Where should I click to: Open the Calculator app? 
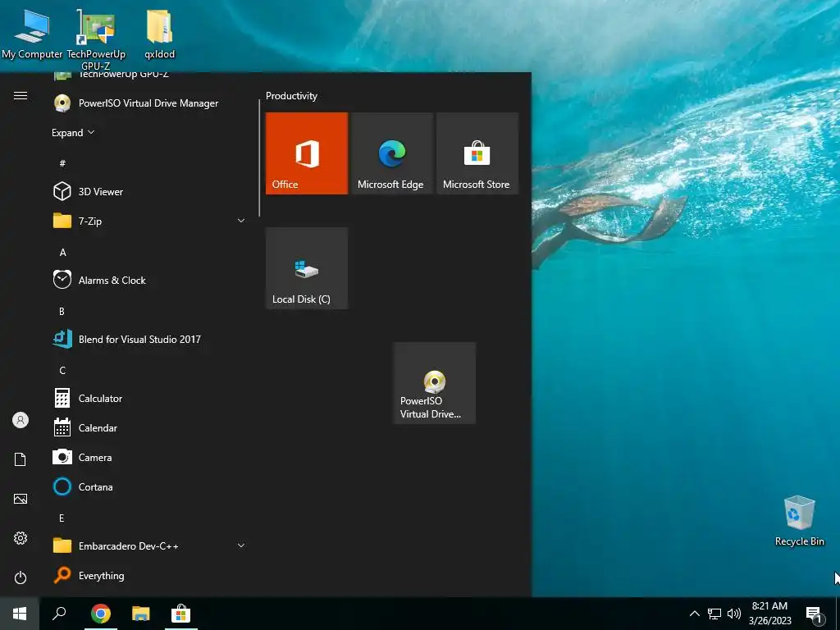[148, 398]
